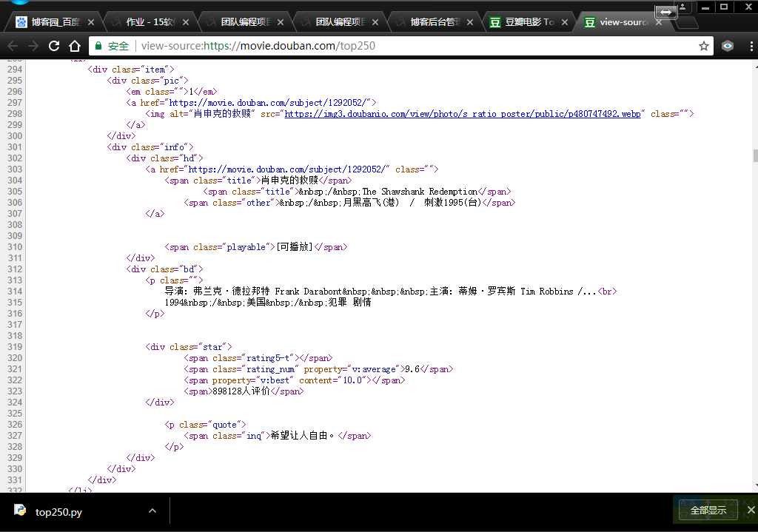Click the p class="quote" line
Image resolution: width=758 pixels, height=532 pixels.
pyautogui.click(x=206, y=425)
